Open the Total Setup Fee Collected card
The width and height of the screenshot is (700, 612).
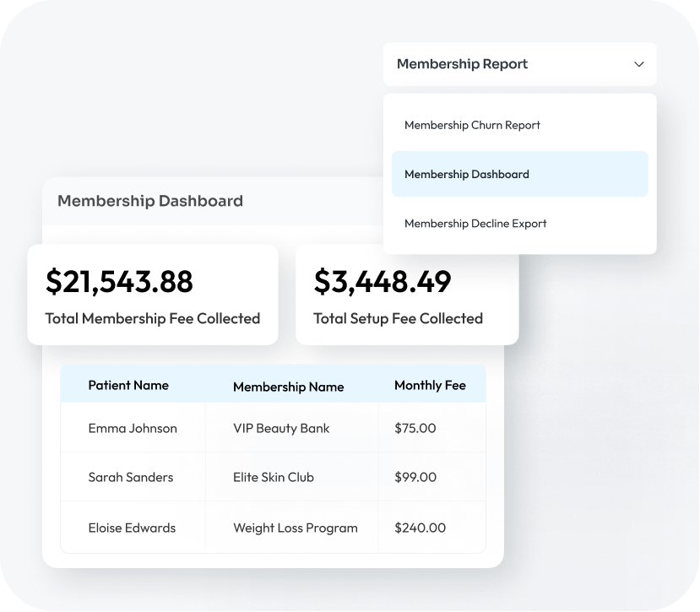406,294
